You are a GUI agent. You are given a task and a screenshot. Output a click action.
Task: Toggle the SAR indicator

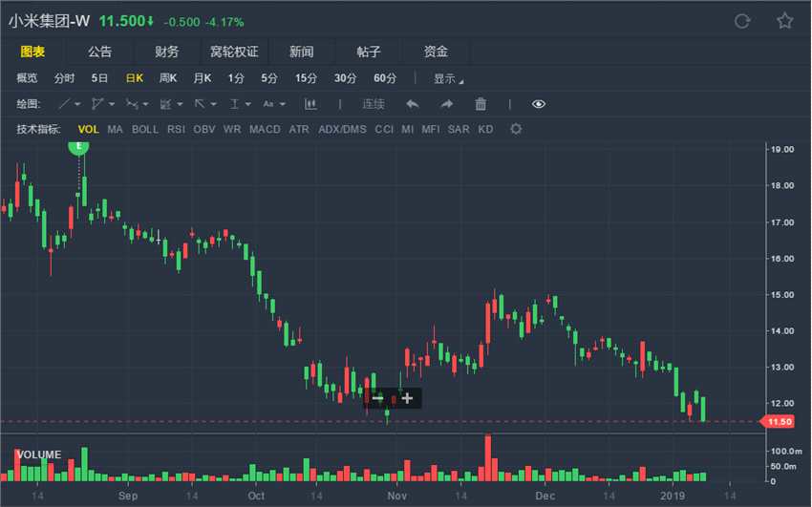click(x=459, y=129)
